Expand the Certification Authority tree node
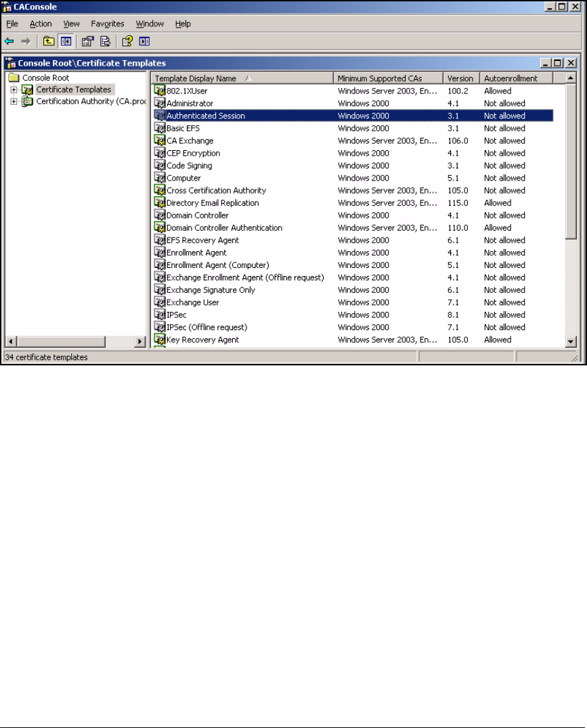This screenshot has width=587, height=728. 14,101
